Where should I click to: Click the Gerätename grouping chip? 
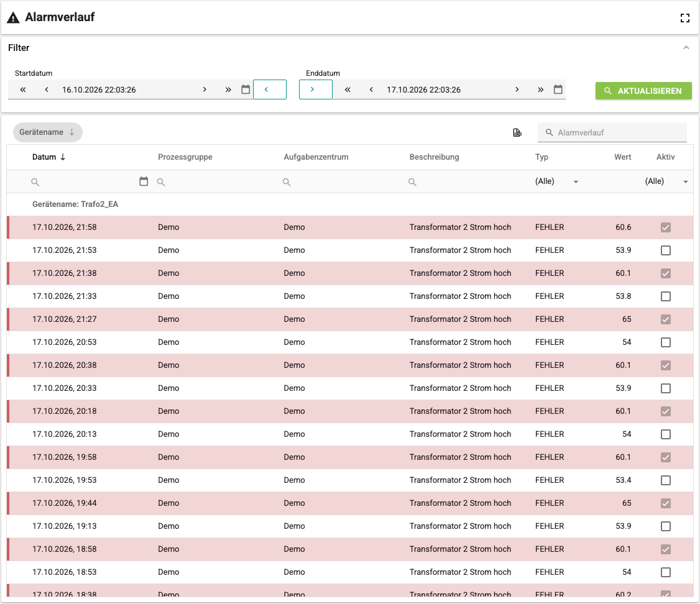click(x=47, y=132)
